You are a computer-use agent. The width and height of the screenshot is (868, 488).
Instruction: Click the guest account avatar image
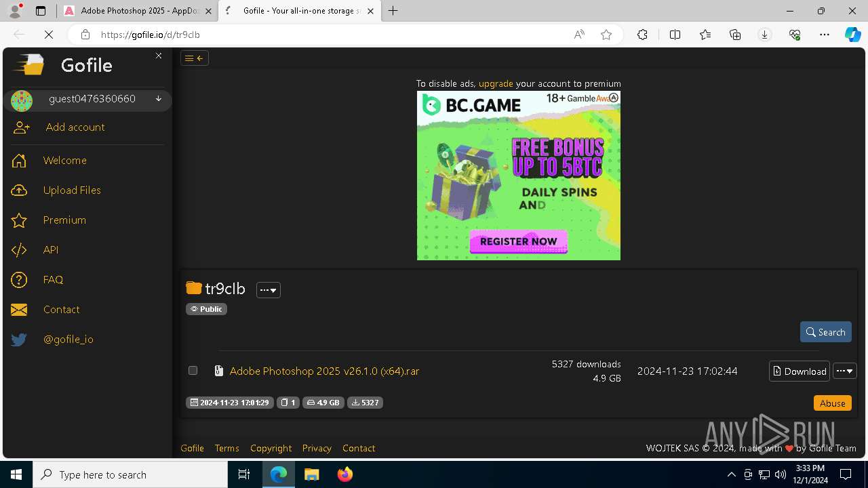pos(22,101)
